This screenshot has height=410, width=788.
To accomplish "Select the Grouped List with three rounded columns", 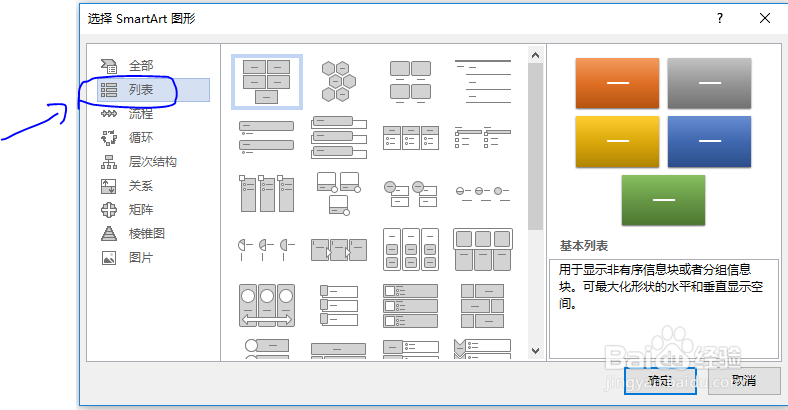I will click(x=411, y=250).
